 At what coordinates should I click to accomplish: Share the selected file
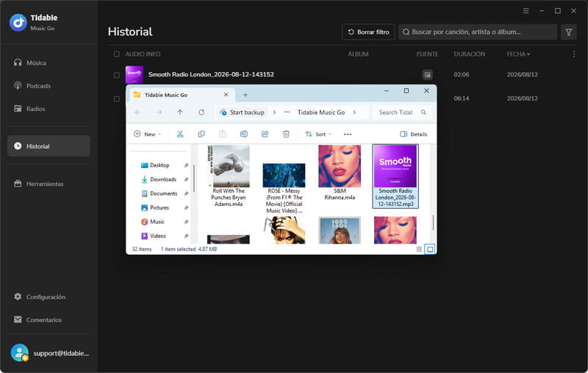point(265,134)
